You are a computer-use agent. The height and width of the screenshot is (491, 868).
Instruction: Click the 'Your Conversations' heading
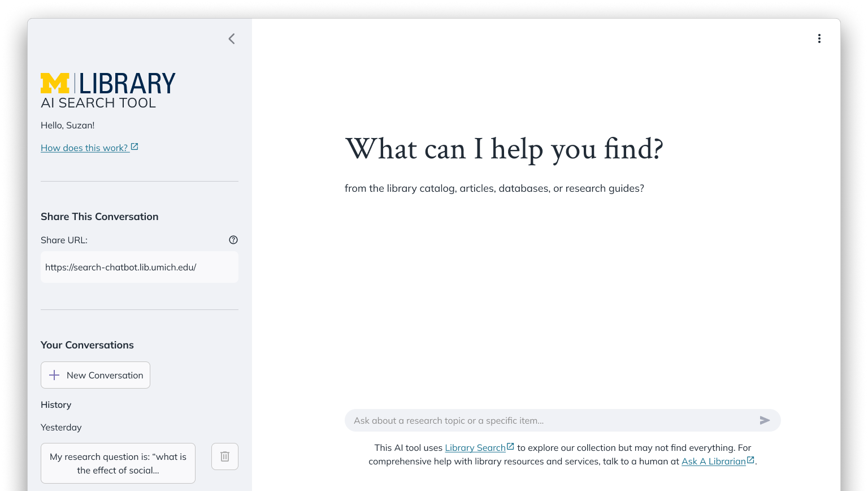87,345
